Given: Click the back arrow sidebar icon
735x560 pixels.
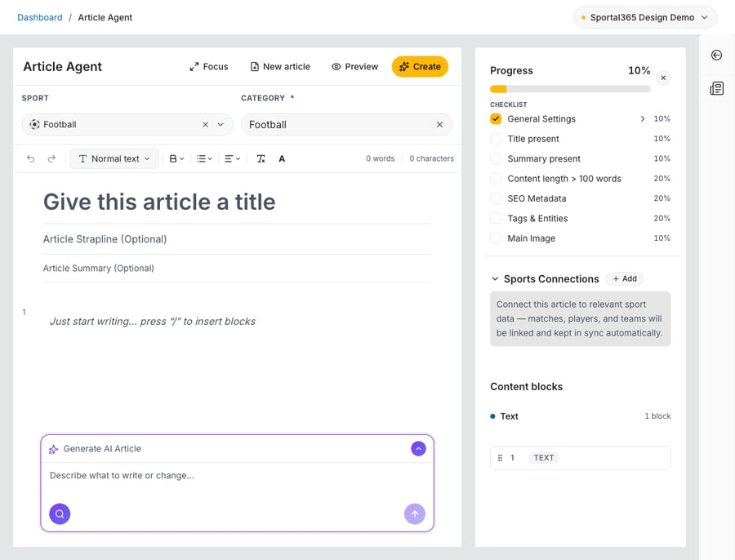Looking at the screenshot, I should coord(717,56).
